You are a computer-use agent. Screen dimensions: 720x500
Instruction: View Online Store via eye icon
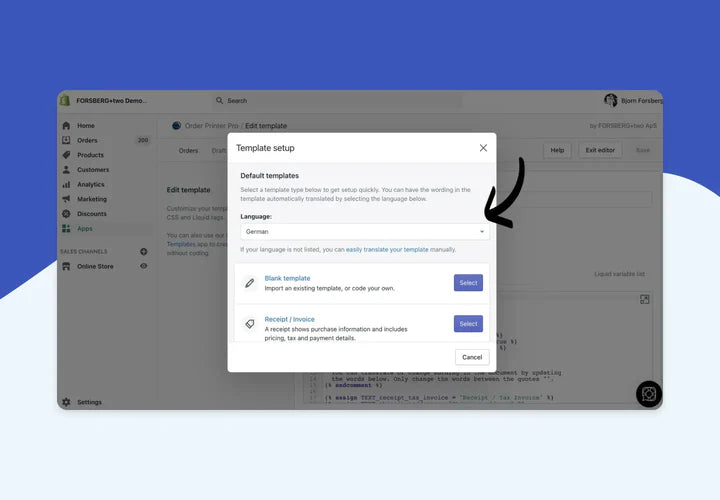click(144, 266)
